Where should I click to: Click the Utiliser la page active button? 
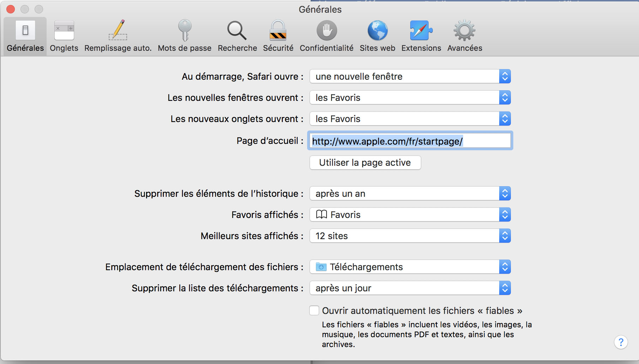point(365,163)
